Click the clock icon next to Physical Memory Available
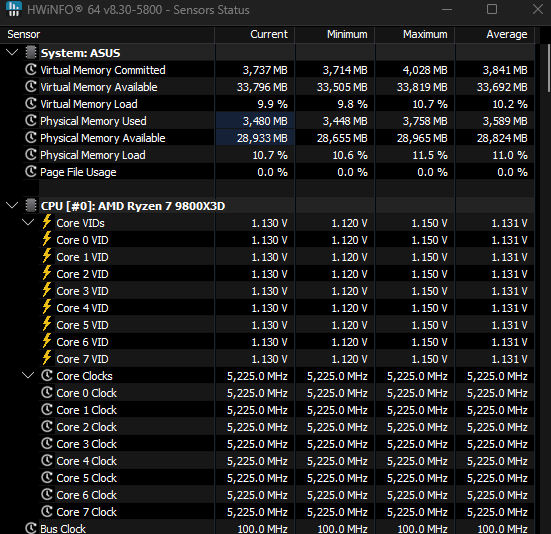The image size is (551, 534). (x=31, y=137)
